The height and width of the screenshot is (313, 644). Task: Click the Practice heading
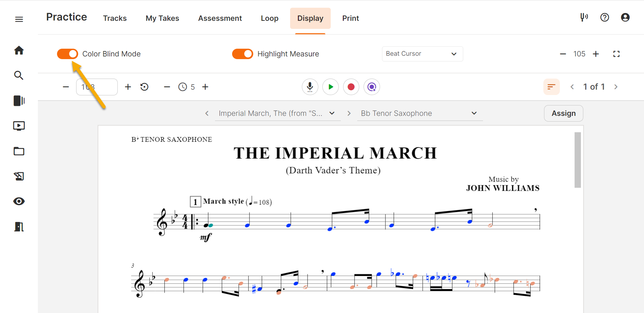pos(66,17)
